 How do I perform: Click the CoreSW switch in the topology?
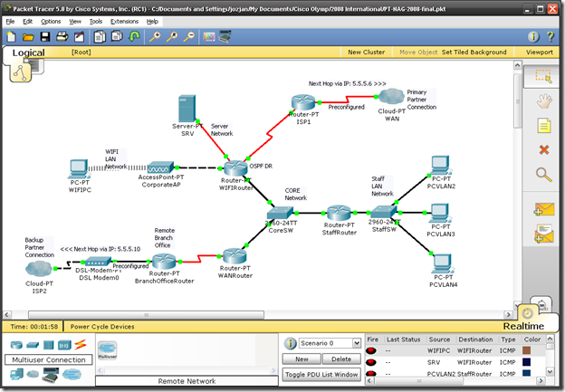281,214
